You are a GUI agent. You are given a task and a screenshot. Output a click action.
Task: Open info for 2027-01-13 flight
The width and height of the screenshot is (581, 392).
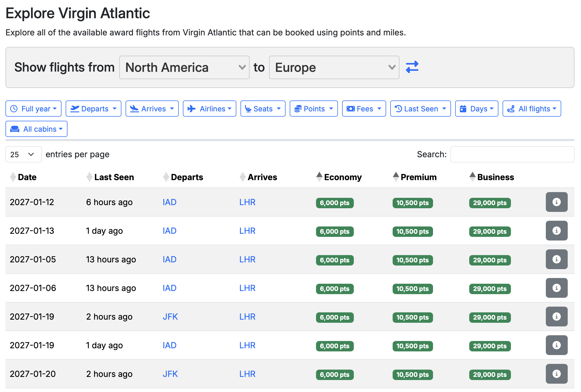557,231
